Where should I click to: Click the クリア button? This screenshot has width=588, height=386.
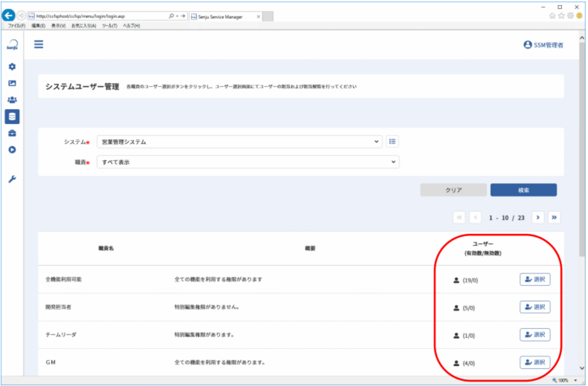tap(453, 190)
